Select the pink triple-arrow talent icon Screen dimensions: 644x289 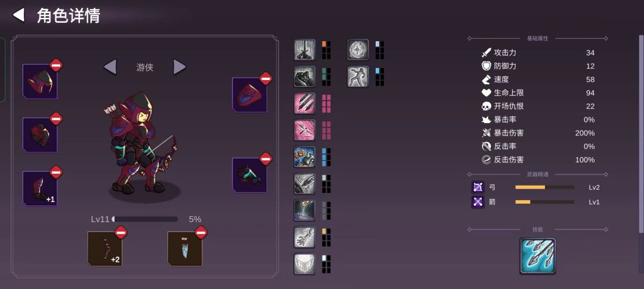(304, 103)
